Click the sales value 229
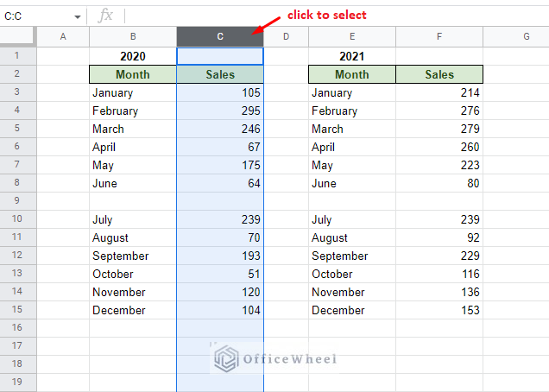Viewport: 549px width, 392px height. 439,256
